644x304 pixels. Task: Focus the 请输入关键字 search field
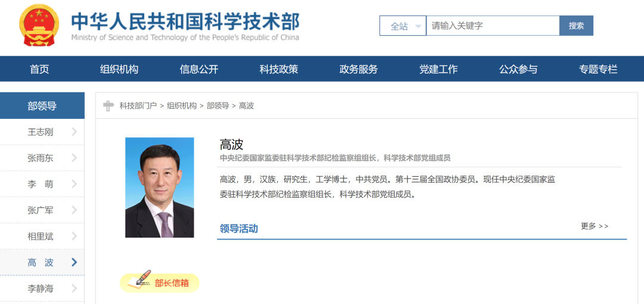pos(493,26)
